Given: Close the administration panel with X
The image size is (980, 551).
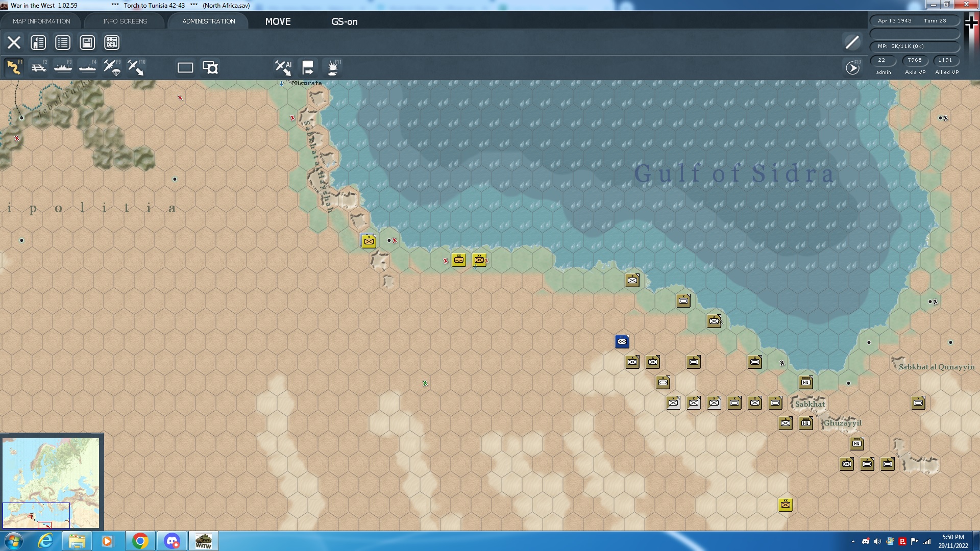Looking at the screenshot, I should [x=14, y=42].
